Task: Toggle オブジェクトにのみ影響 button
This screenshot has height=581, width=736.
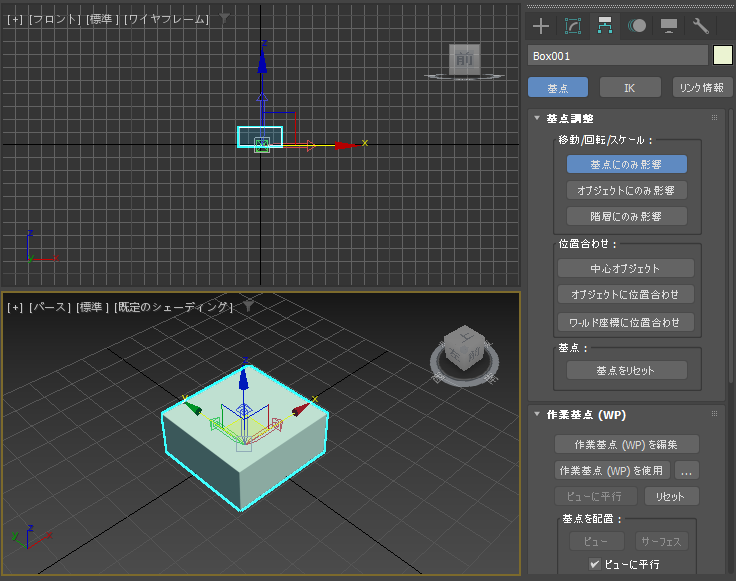Action: (627, 190)
